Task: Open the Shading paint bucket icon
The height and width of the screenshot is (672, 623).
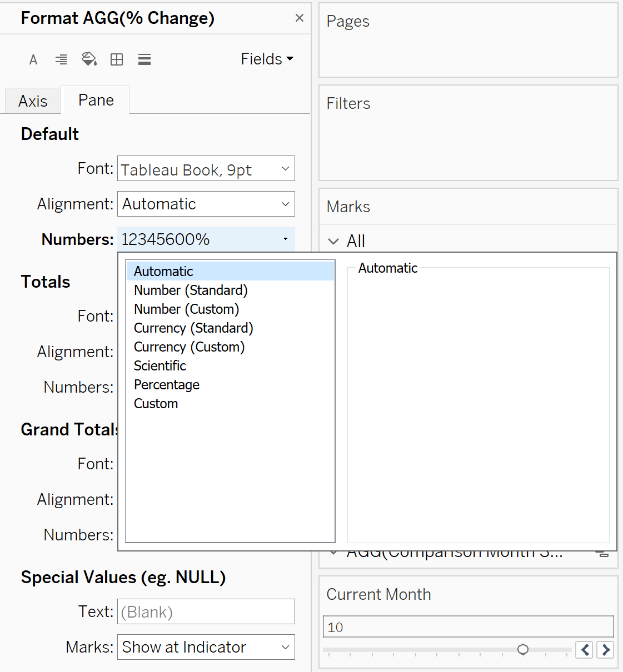Action: pyautogui.click(x=89, y=59)
